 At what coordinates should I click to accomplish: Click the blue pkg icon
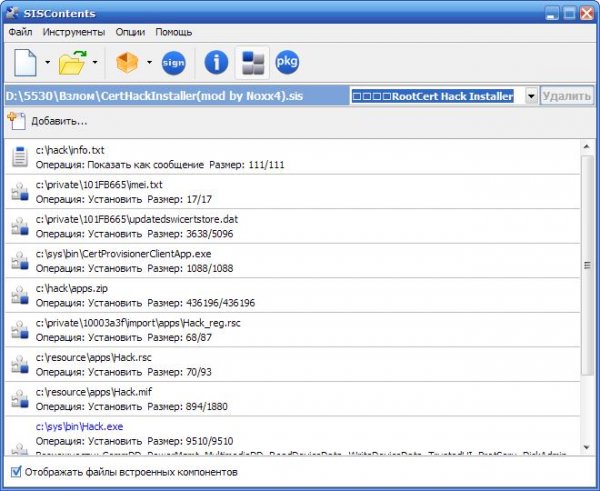coord(287,62)
